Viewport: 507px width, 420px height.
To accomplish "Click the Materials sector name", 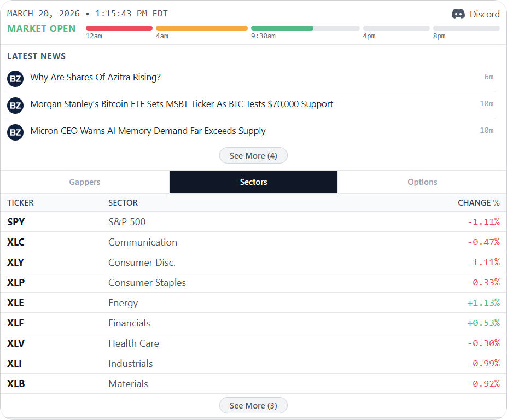I will point(128,384).
